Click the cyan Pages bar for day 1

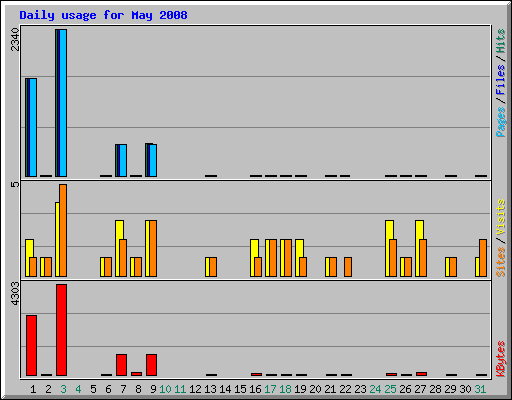point(33,127)
